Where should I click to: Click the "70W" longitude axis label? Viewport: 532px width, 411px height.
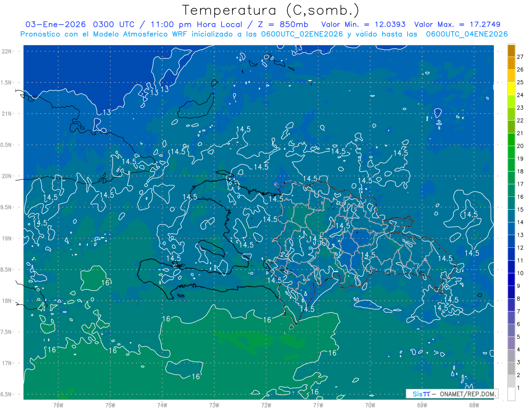370,405
